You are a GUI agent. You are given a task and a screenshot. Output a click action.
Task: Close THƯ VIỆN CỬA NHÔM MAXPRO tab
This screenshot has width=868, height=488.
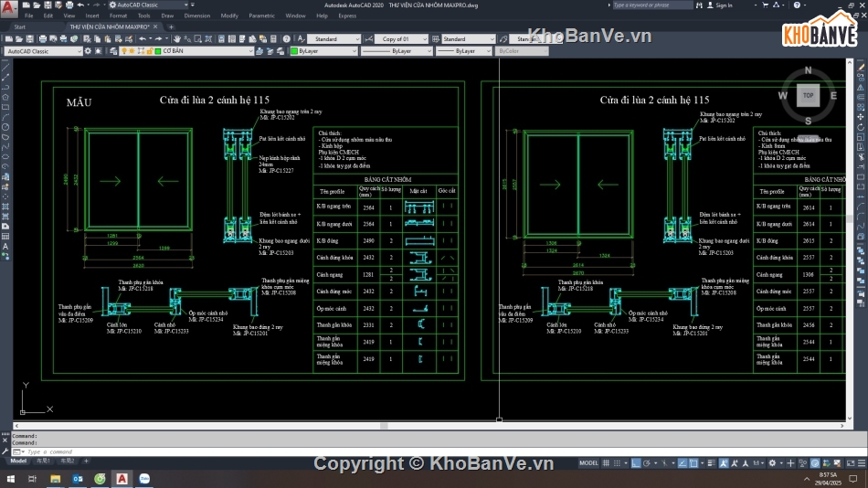point(155,27)
